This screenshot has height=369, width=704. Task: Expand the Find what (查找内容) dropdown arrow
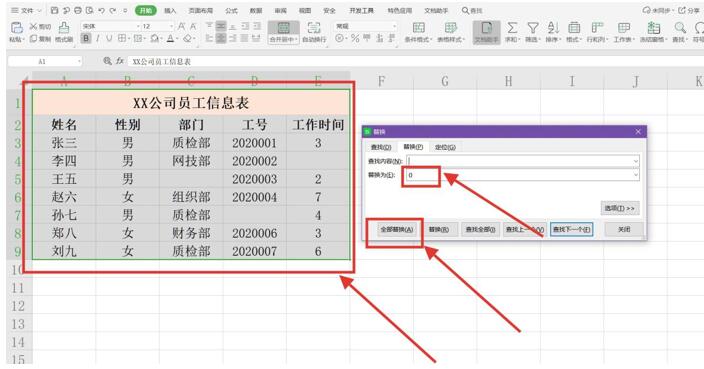tap(636, 161)
